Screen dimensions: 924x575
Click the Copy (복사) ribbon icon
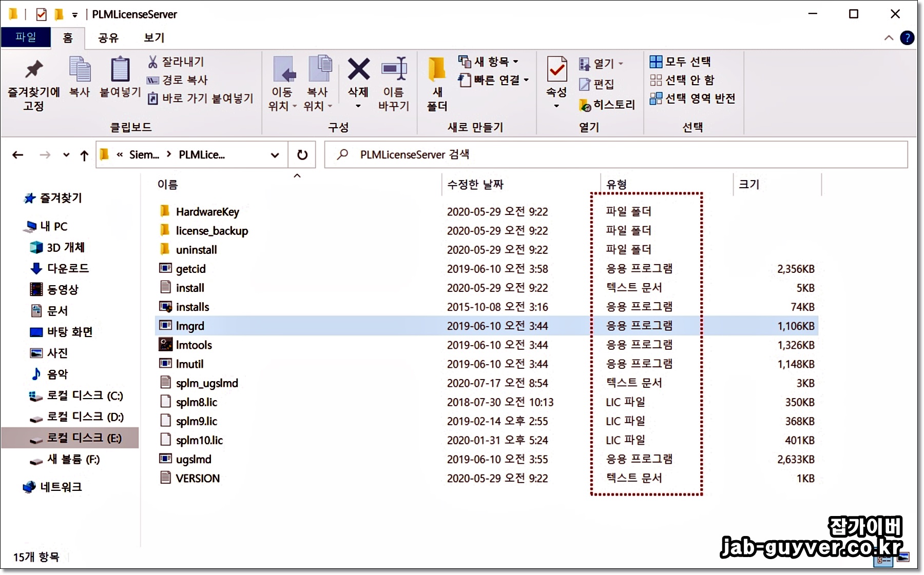pyautogui.click(x=80, y=69)
